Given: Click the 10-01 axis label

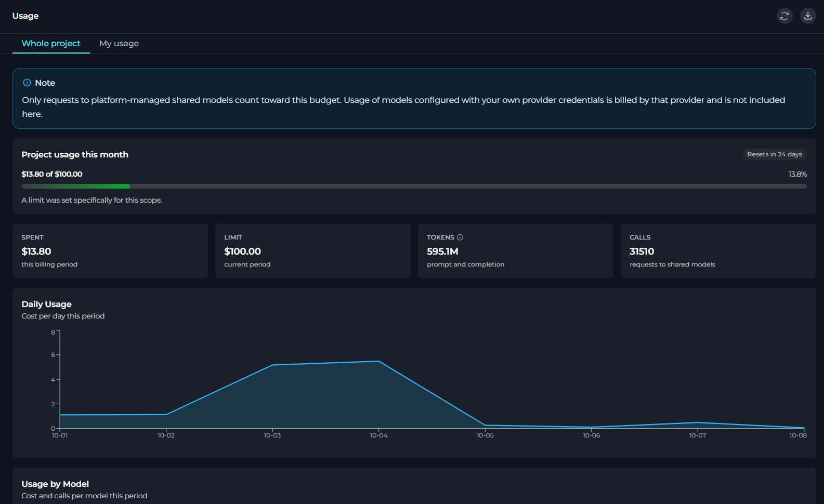Looking at the screenshot, I should pos(60,435).
